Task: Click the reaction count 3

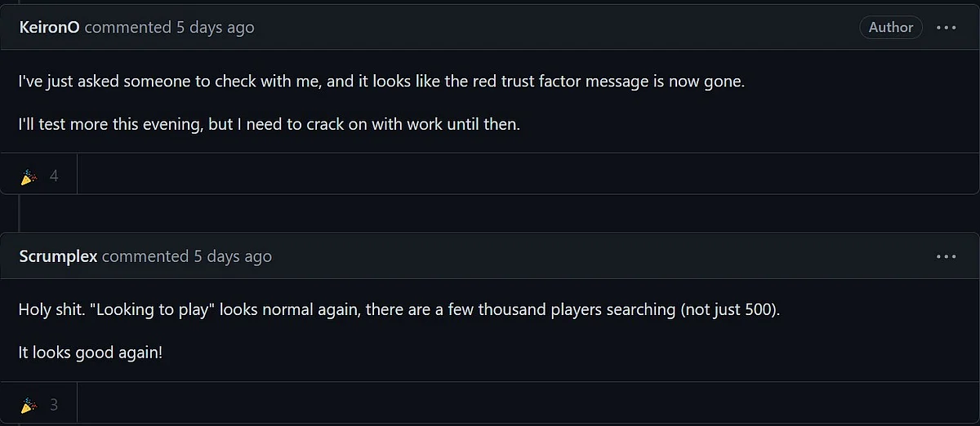Action: tap(54, 404)
